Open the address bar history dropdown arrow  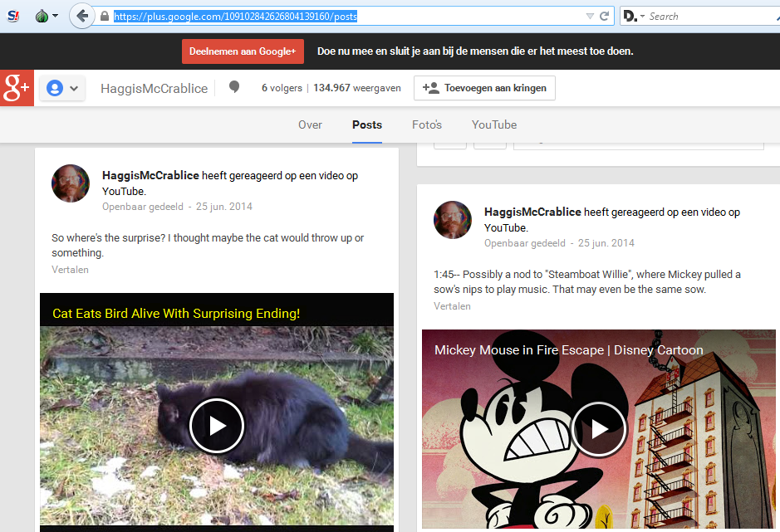coord(590,17)
